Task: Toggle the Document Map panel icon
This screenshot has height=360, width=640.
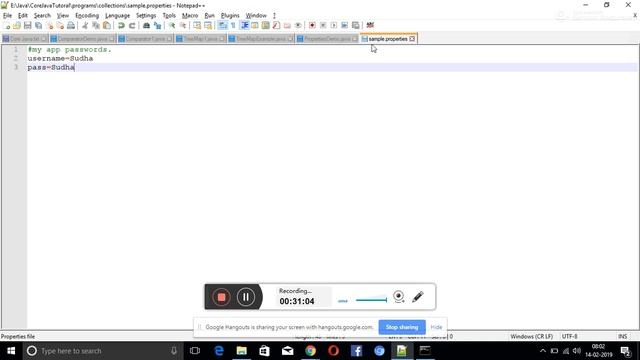Action: 265,25
